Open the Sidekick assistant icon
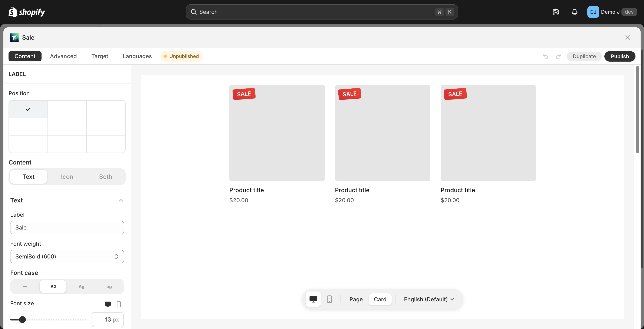Viewport: 644px width, 329px height. 555,12
